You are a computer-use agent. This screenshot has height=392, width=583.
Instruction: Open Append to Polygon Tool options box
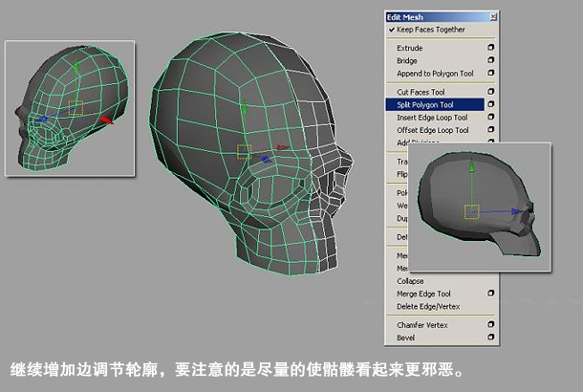[491, 73]
